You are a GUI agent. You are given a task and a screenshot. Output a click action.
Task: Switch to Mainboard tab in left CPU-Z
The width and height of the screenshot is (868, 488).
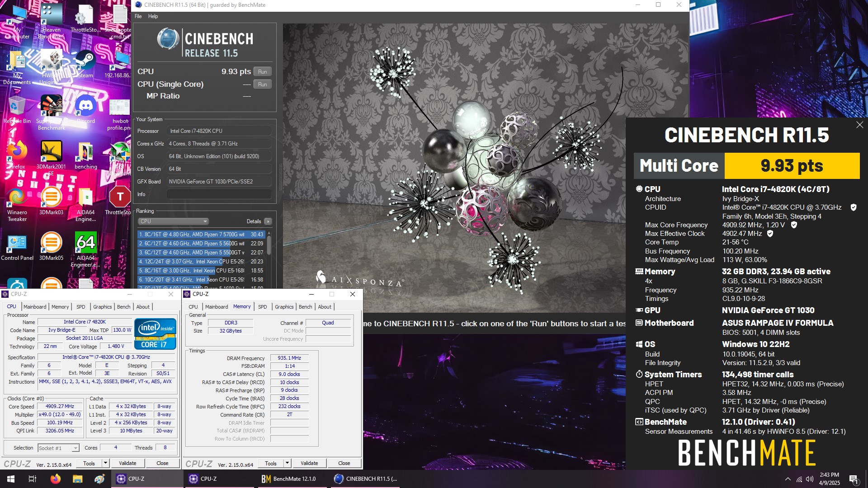[x=35, y=307]
